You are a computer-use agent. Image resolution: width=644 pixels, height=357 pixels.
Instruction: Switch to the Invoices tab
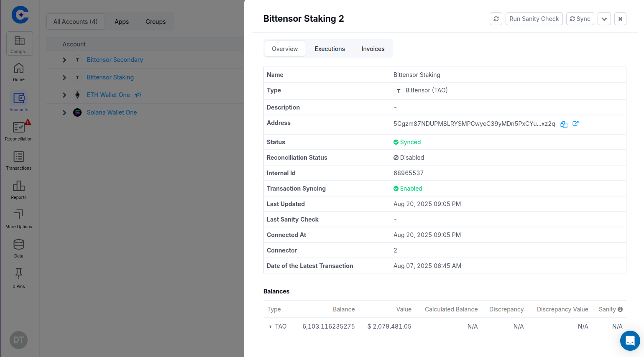373,49
